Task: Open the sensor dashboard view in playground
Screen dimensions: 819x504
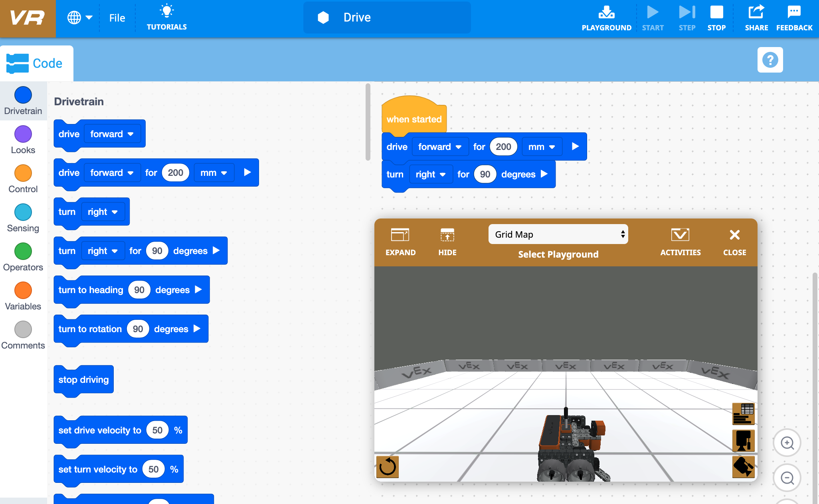Action: click(743, 415)
